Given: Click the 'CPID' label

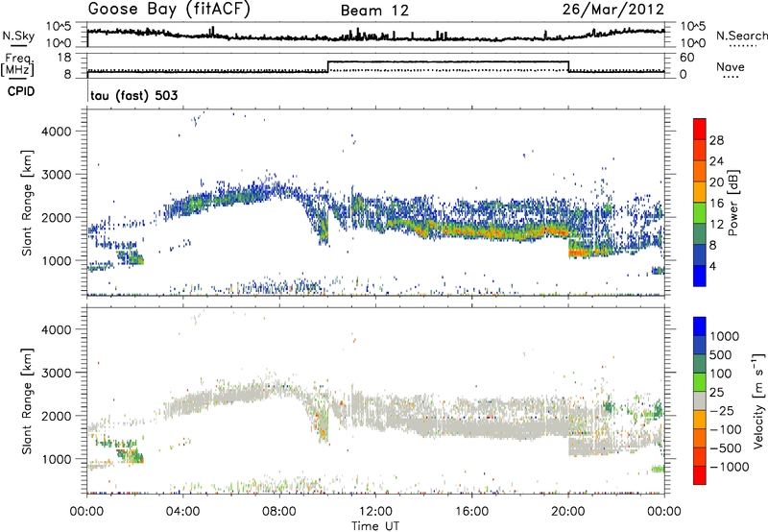Looking at the screenshot, I should tap(21, 91).
